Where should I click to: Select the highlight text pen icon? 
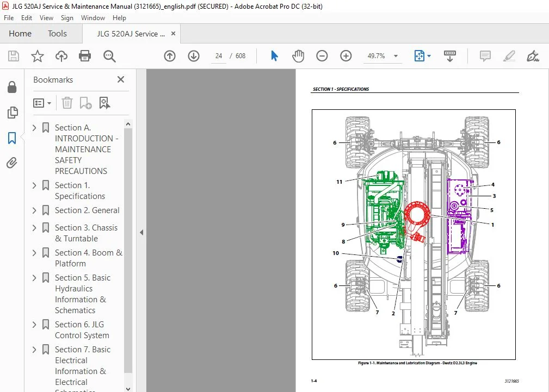509,56
